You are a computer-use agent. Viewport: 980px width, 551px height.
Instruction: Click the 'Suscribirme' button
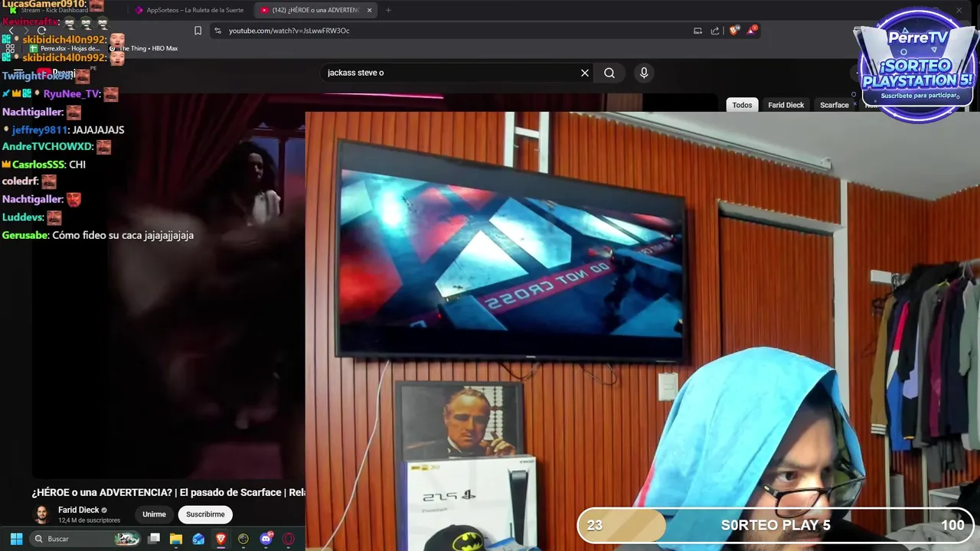coord(205,514)
